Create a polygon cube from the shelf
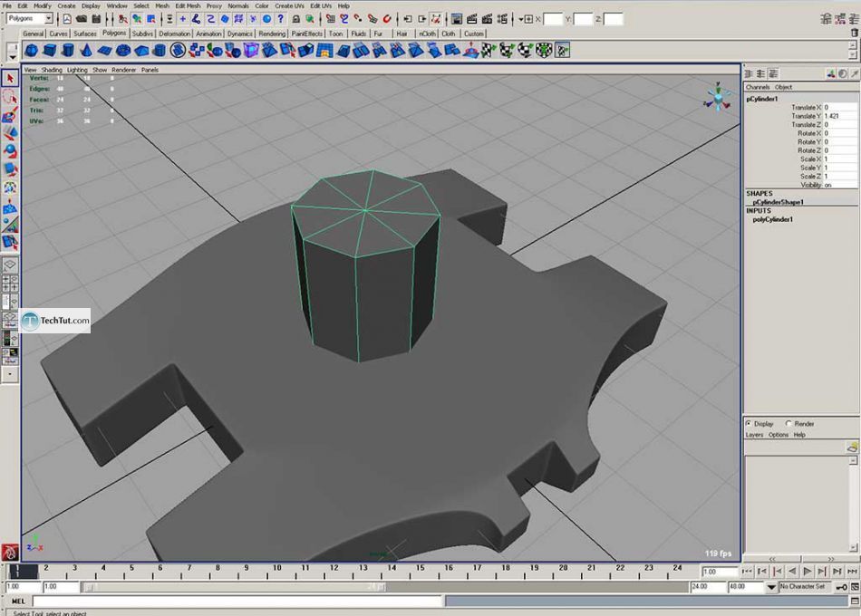861x616 pixels. pyautogui.click(x=50, y=51)
